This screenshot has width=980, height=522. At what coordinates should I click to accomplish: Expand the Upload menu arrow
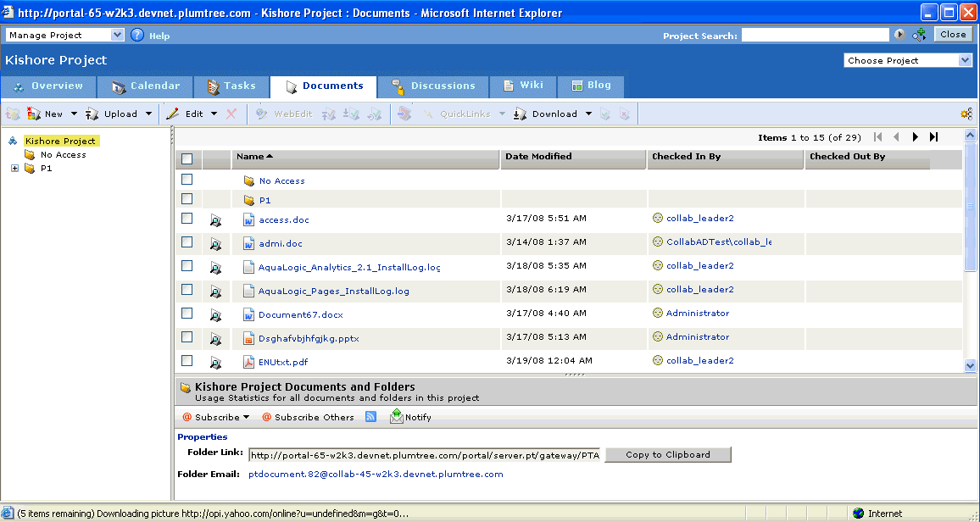coord(148,114)
